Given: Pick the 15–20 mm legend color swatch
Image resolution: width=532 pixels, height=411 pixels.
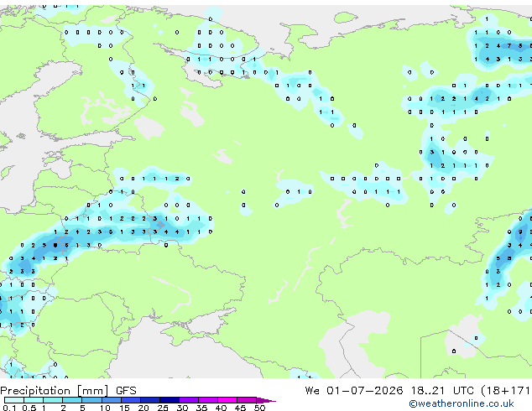Looking at the screenshot, I should point(130,400).
